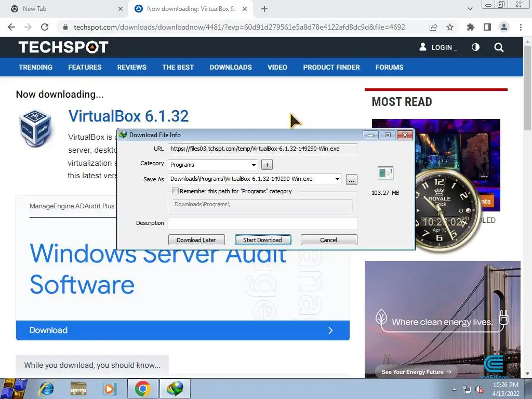Click page vertical scrollbar thumb
This screenshot has height=399, width=532.
click(528, 87)
